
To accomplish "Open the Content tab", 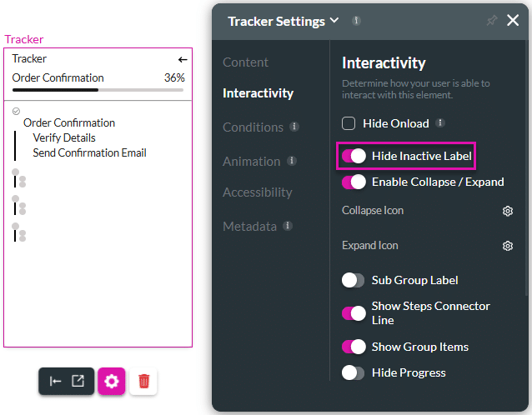I will (246, 62).
